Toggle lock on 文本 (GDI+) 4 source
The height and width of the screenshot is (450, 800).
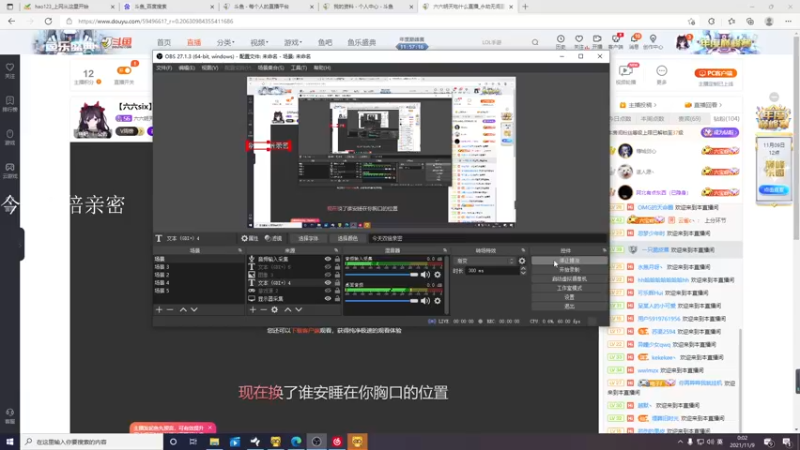(x=337, y=283)
